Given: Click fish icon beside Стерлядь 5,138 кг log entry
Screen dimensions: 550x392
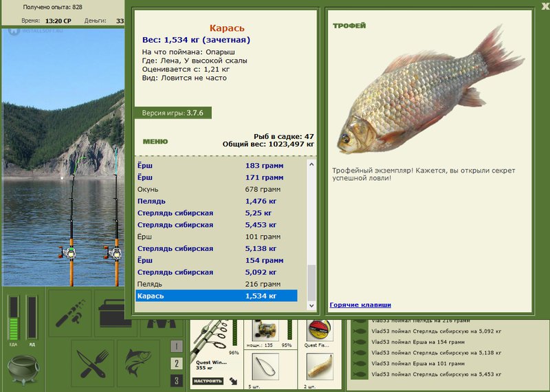Looking at the screenshot, I should (360, 353).
